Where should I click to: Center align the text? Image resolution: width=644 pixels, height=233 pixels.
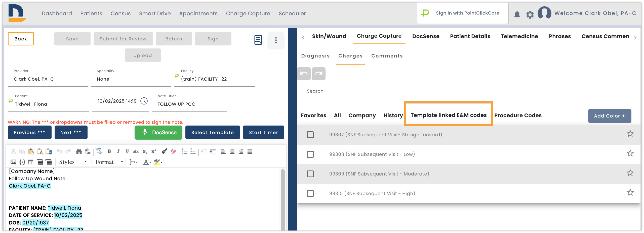[232, 151]
